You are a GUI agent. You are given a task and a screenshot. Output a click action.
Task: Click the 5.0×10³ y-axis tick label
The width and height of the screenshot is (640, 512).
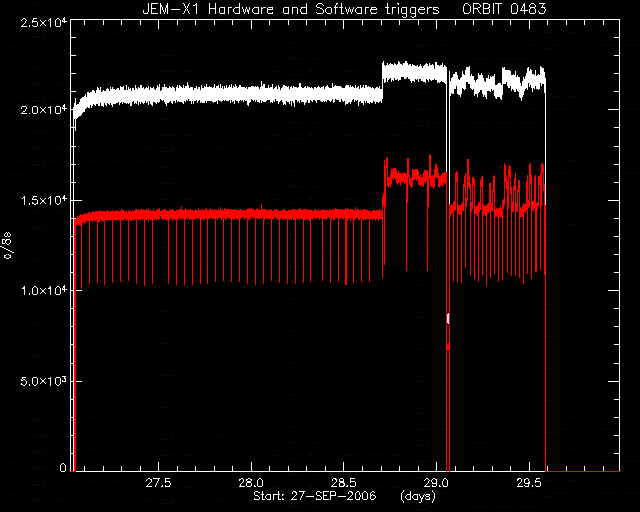44,381
